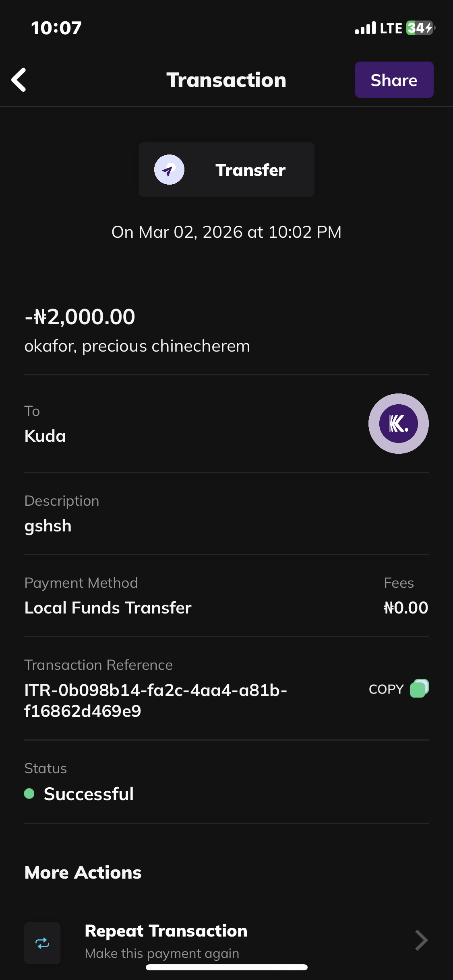Tap the Successful status text

pos(89,794)
